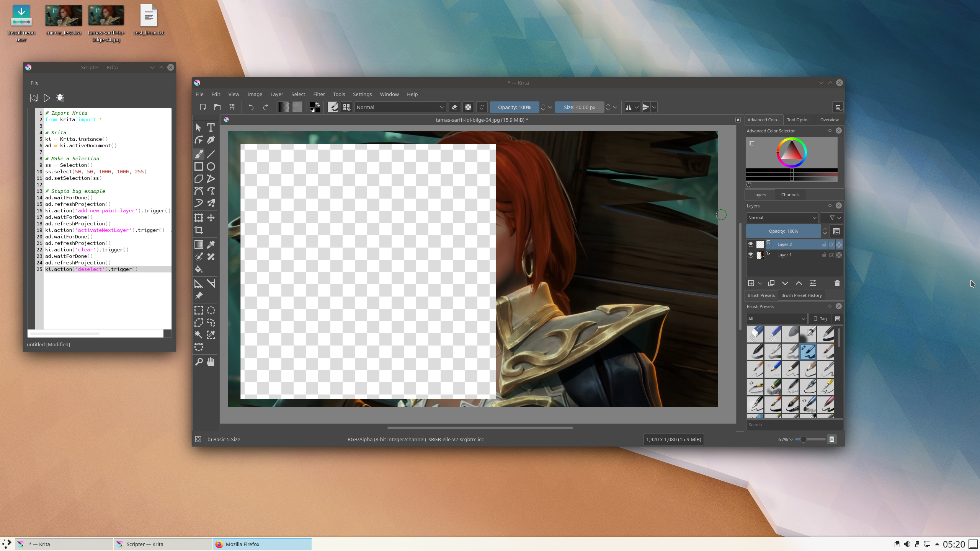Viewport: 980px width, 551px height.
Task: Open the Select menu
Action: coord(298,94)
